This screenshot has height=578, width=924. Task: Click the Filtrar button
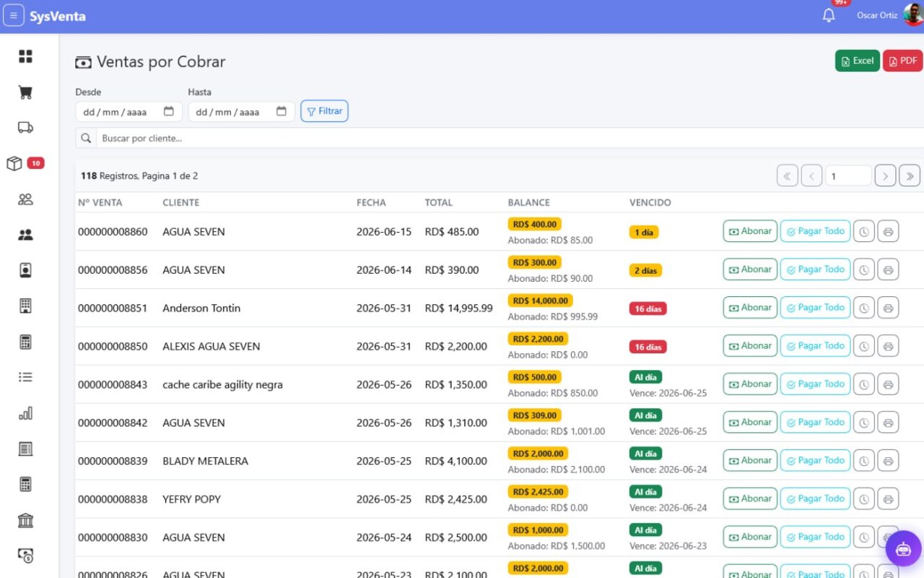pyautogui.click(x=324, y=111)
